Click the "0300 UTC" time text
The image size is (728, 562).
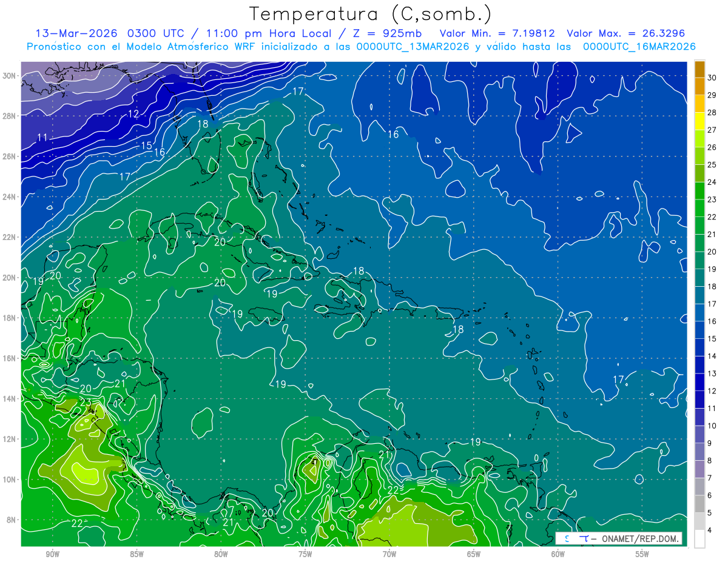(155, 33)
